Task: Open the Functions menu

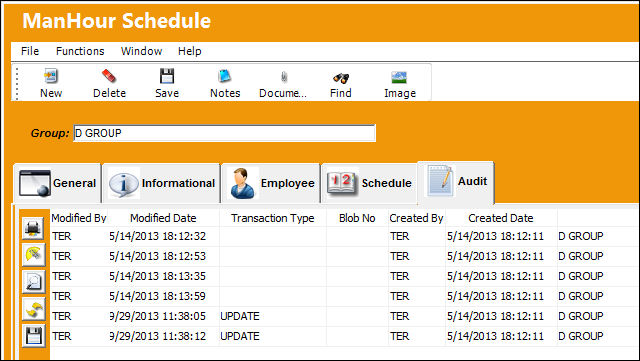Action: [x=80, y=51]
